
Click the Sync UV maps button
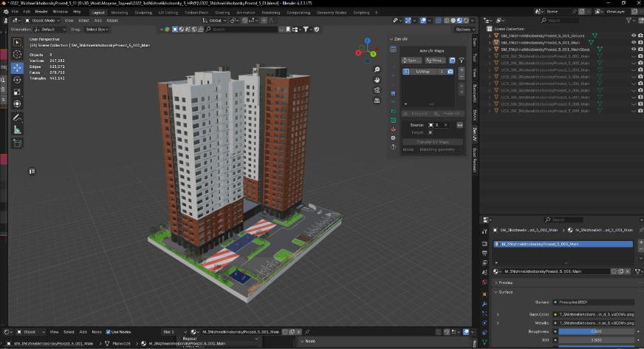click(x=411, y=61)
